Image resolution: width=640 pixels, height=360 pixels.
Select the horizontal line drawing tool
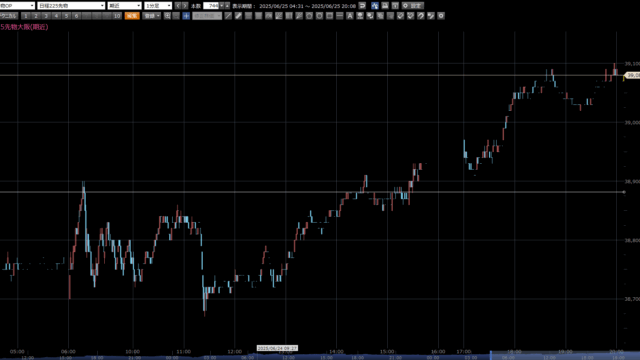pos(340,16)
